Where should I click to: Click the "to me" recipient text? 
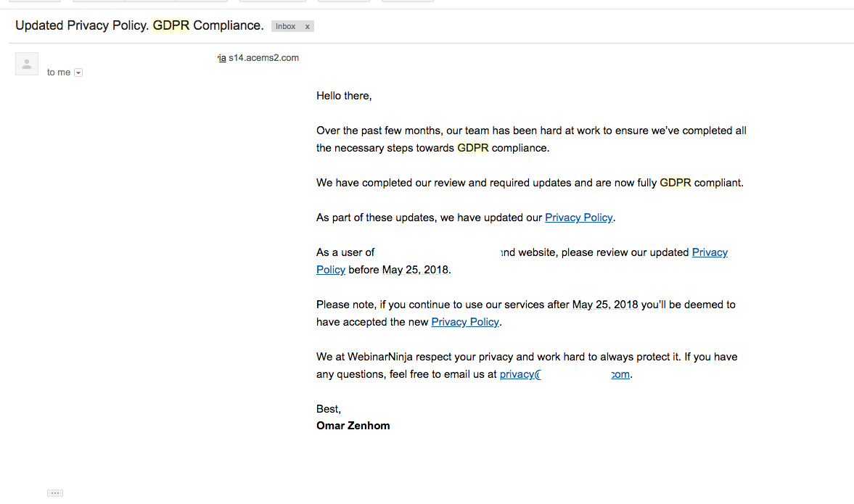click(58, 73)
